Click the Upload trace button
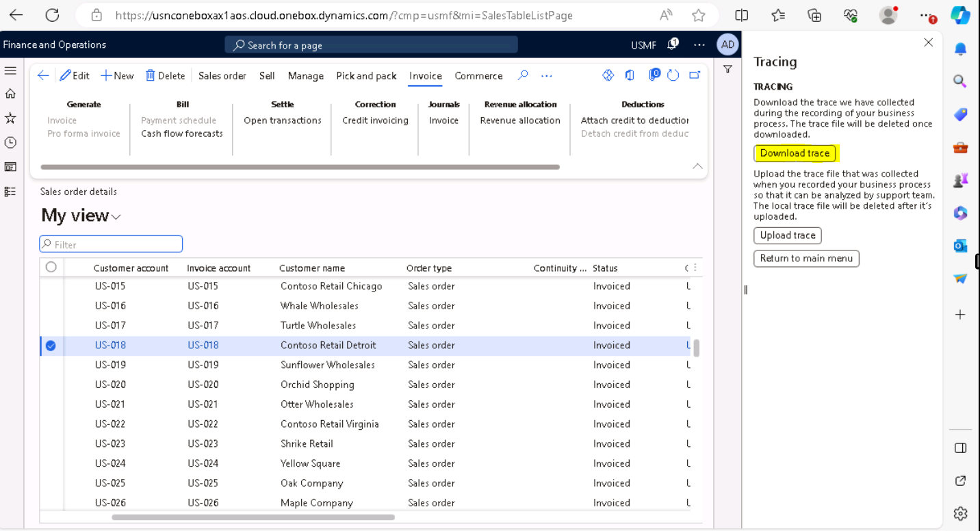Screen dimensions: 980x531 [x=788, y=235]
